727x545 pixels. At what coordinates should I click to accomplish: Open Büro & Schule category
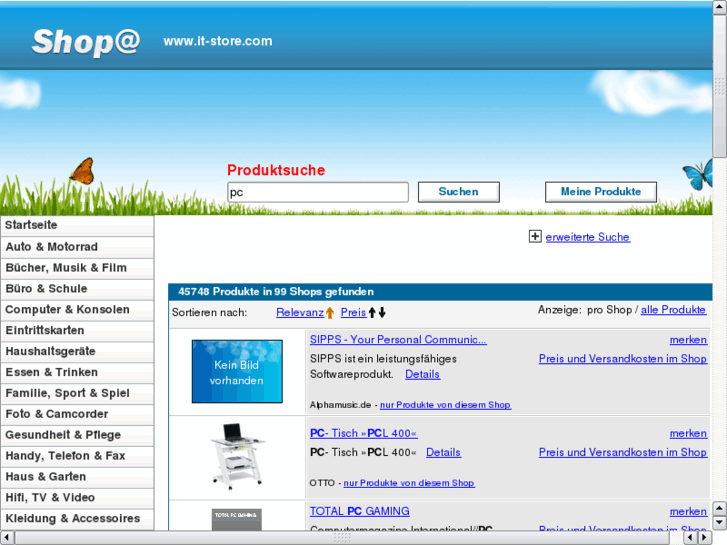(77, 289)
